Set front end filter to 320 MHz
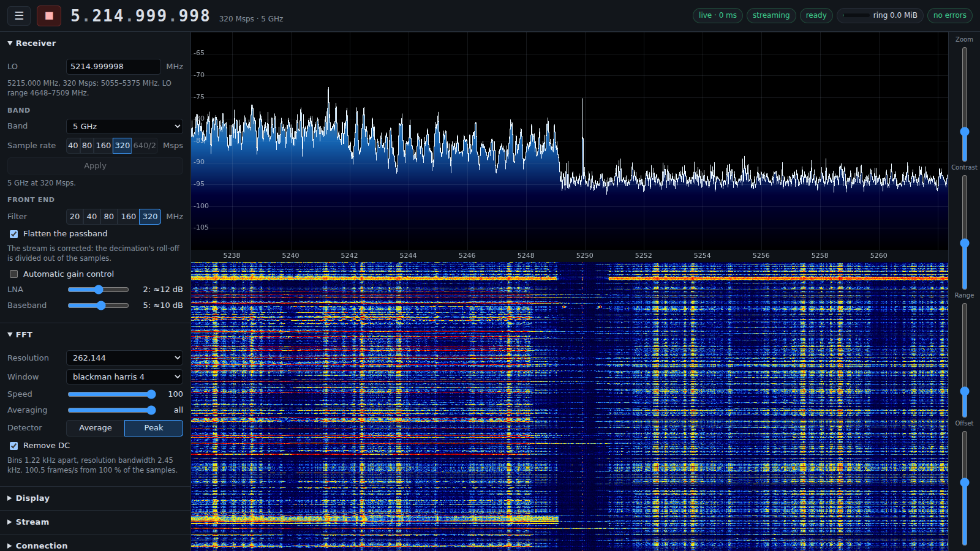The width and height of the screenshot is (980, 551). [150, 217]
